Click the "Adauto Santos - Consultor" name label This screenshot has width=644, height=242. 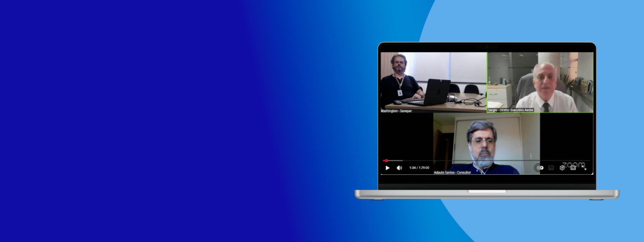click(452, 172)
